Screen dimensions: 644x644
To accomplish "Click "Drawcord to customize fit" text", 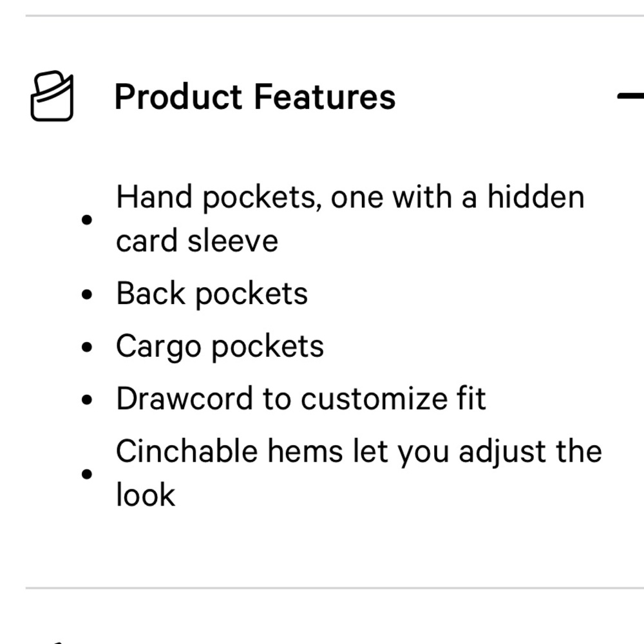I will pyautogui.click(x=301, y=399).
